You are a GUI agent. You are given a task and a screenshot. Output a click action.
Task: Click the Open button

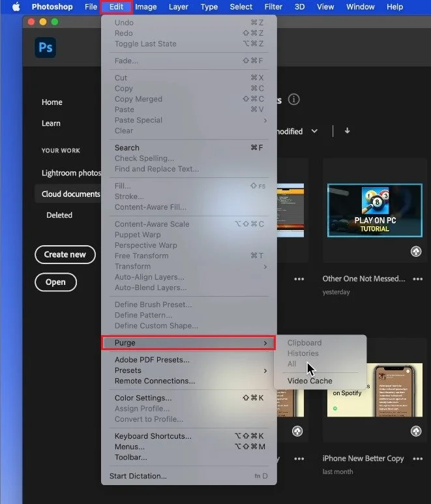coord(55,282)
